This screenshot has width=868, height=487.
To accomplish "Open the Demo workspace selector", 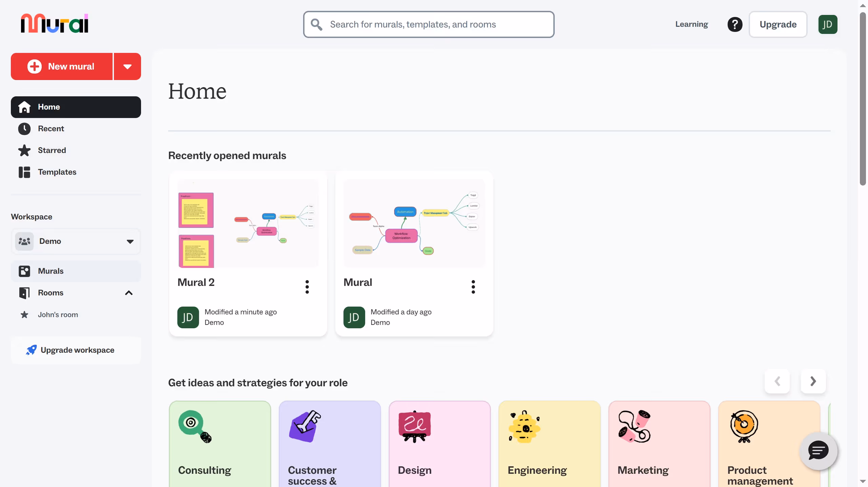I will point(76,241).
